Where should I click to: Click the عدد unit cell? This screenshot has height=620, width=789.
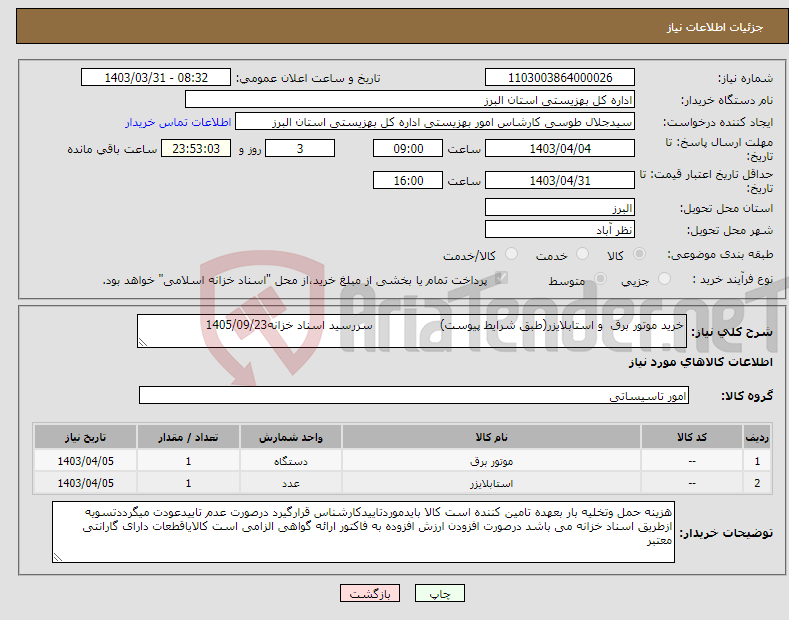pos(291,483)
